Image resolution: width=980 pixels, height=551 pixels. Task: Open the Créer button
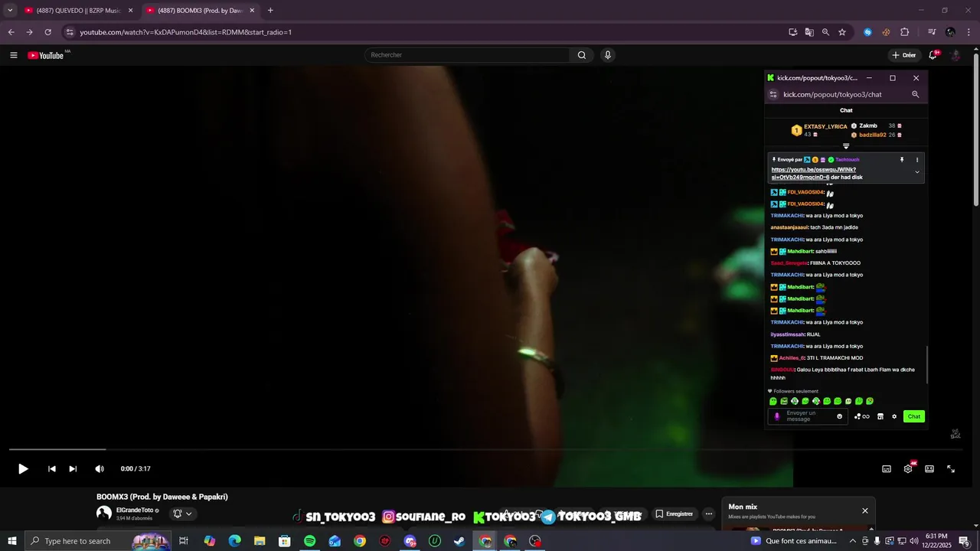[904, 55]
